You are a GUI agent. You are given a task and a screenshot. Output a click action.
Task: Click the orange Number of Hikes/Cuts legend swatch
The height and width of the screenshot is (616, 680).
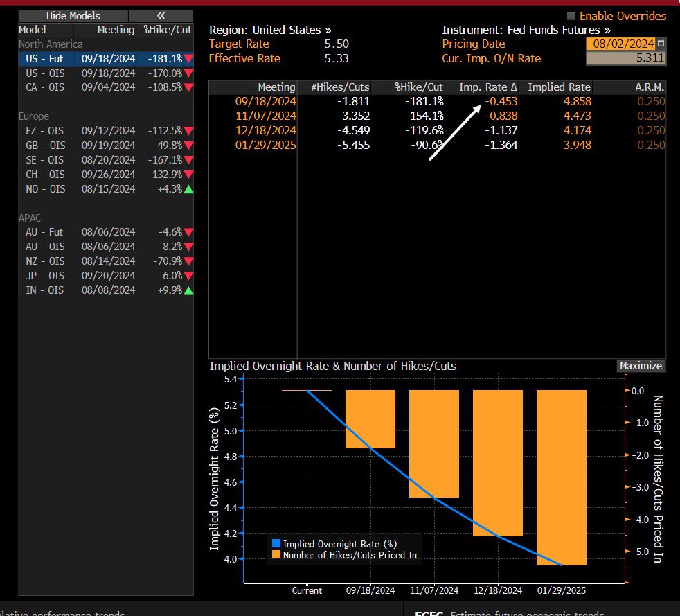point(276,555)
